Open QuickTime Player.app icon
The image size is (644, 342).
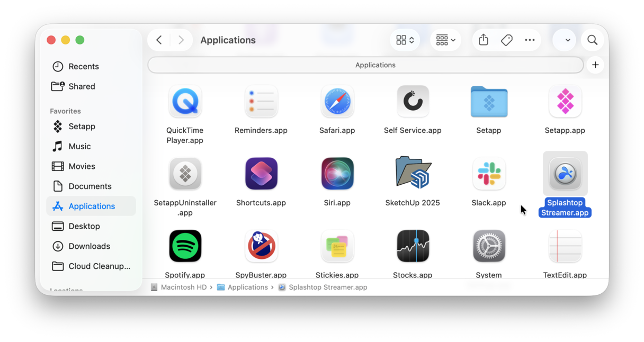tap(185, 101)
